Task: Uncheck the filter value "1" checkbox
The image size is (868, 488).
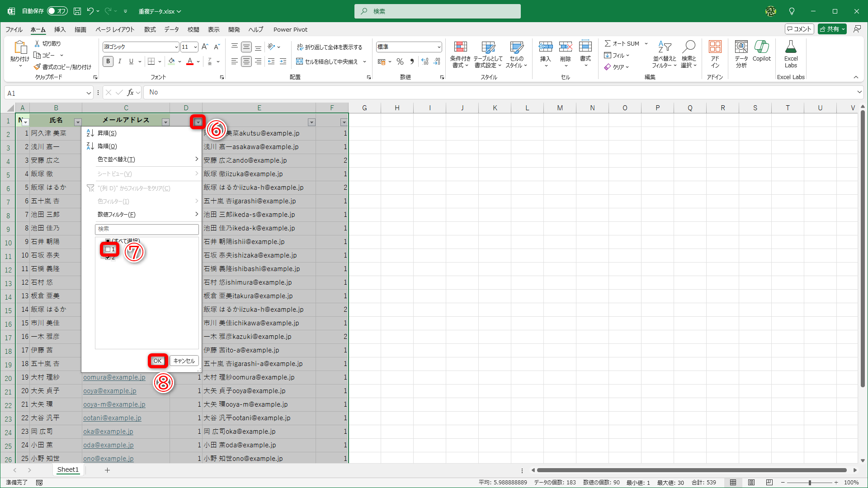Action: click(108, 249)
